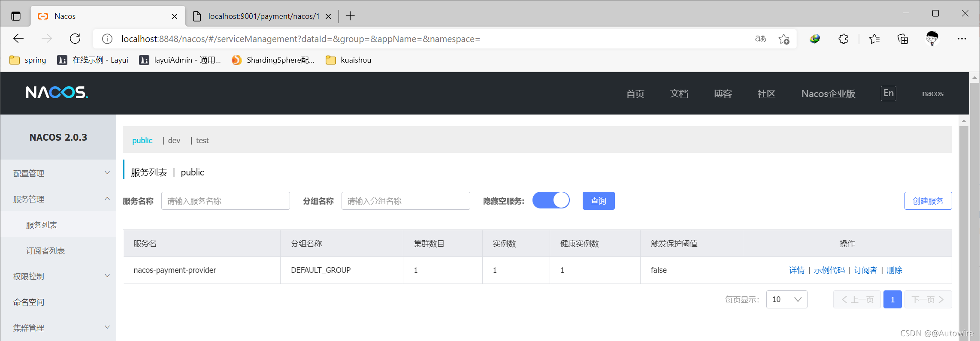The width and height of the screenshot is (980, 341).
Task: Collapse the 服务管理 sidebar menu
Action: [58, 199]
